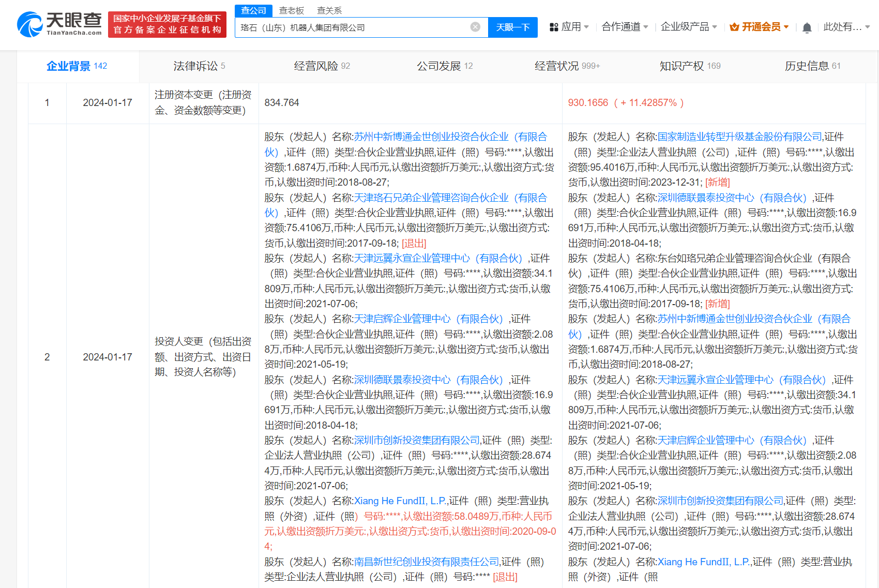Expand the user account dropdown 此处有…
Image resolution: width=879 pixels, height=588 pixels.
(846, 27)
